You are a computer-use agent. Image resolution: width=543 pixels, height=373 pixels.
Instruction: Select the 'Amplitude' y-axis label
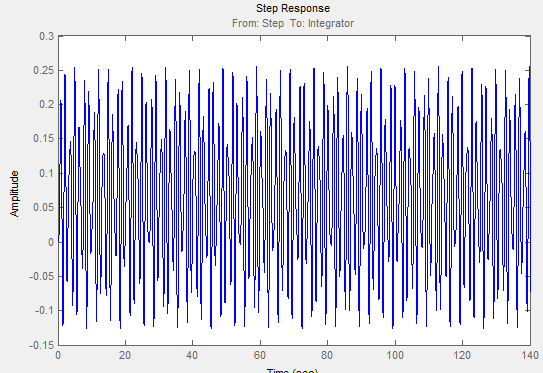[14, 194]
